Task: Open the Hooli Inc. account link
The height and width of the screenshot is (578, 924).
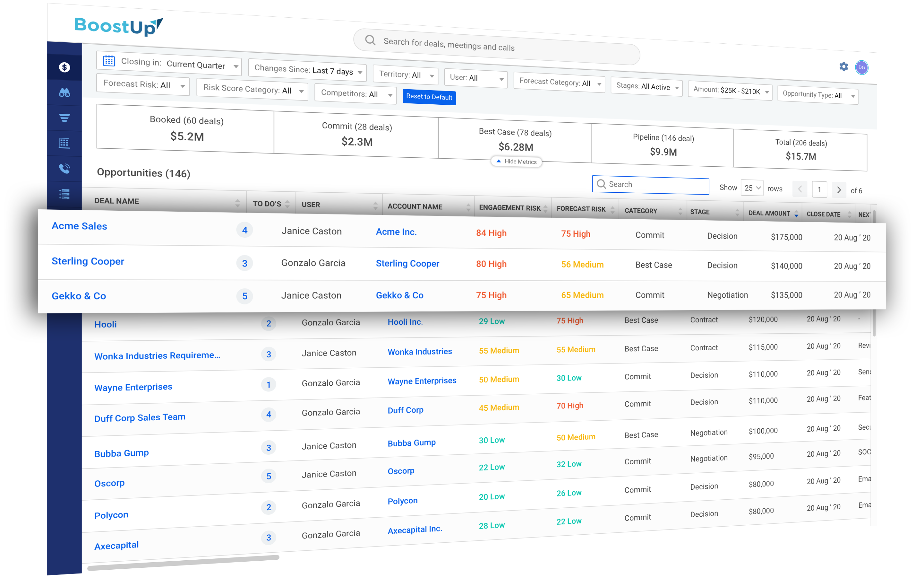Action: tap(405, 322)
